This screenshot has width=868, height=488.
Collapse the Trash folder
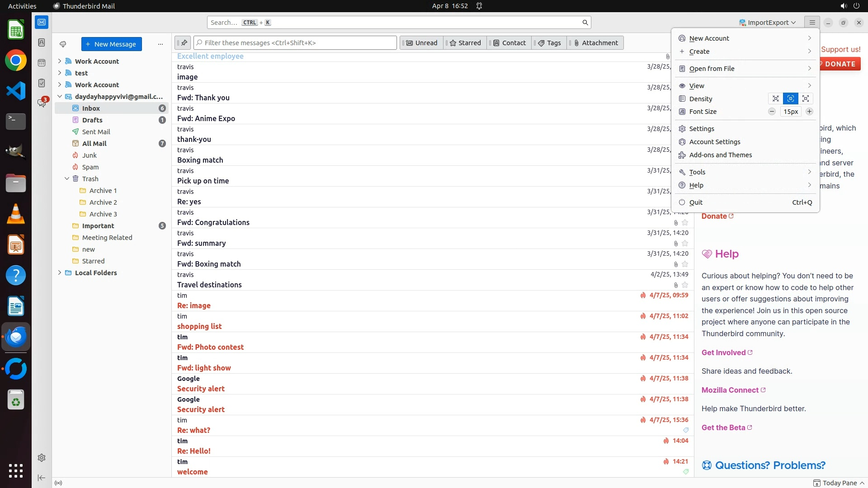point(67,179)
